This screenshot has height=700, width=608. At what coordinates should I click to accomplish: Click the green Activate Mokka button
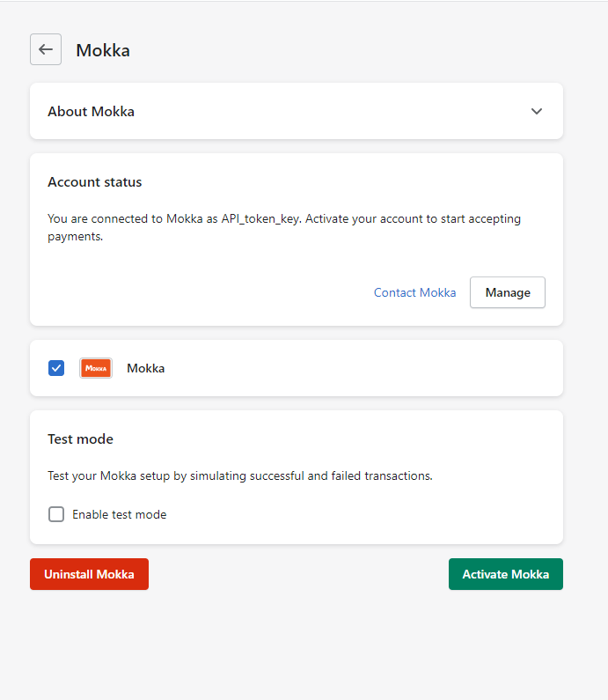pyautogui.click(x=505, y=574)
